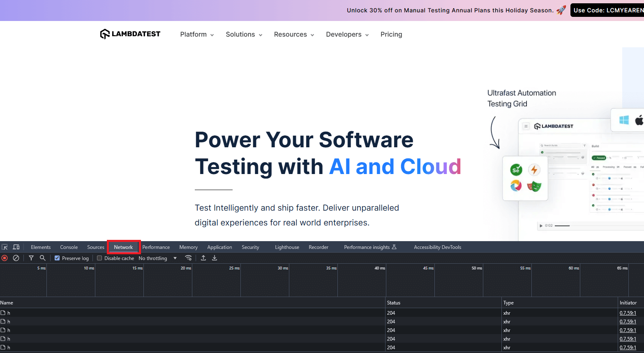Activate the inspect element picker icon
Screen dimensions: 644x353
point(5,247)
